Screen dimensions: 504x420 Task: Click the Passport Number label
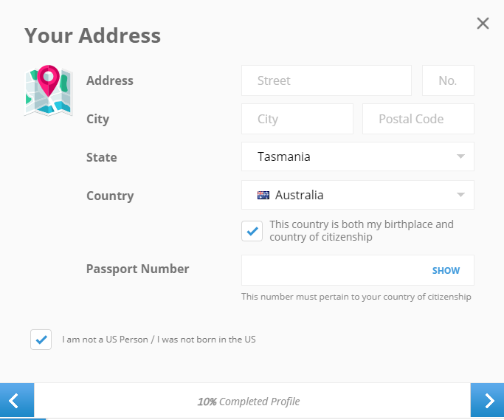137,269
